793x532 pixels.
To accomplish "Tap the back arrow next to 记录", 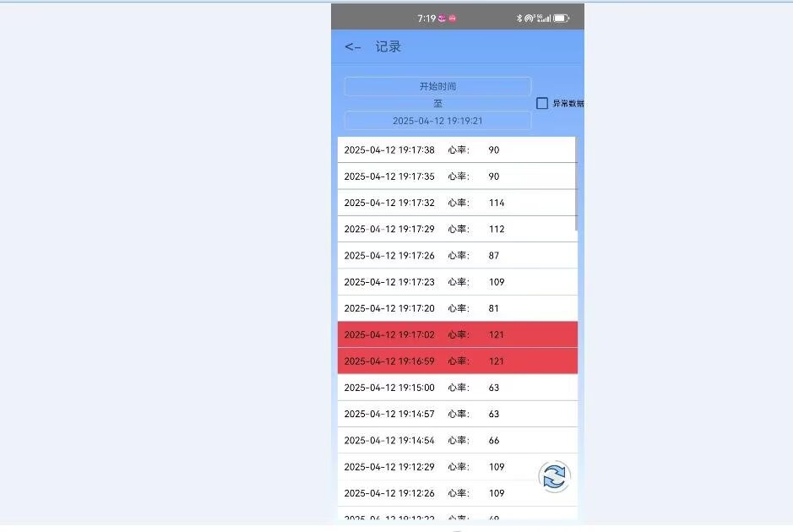I will pos(352,47).
